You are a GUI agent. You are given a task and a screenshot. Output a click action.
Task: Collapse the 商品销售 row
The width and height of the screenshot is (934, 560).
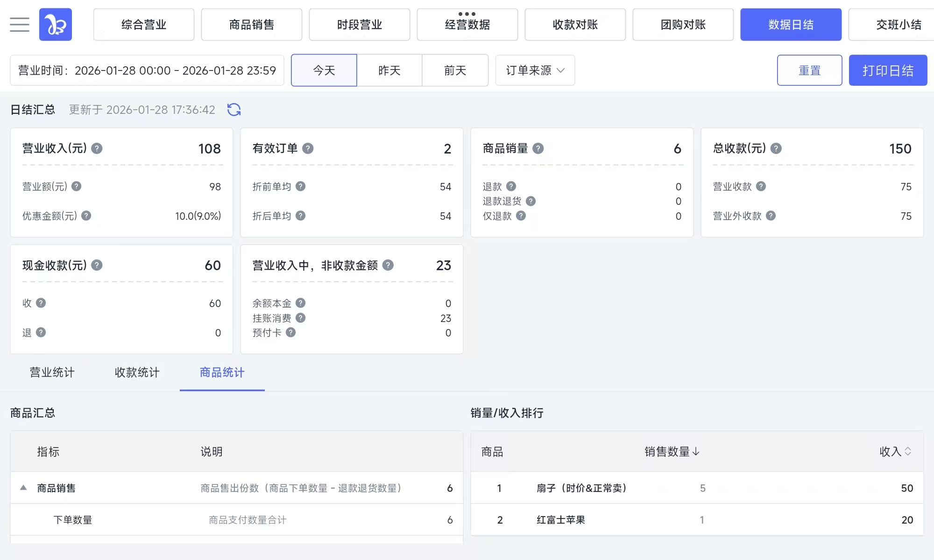(x=23, y=488)
